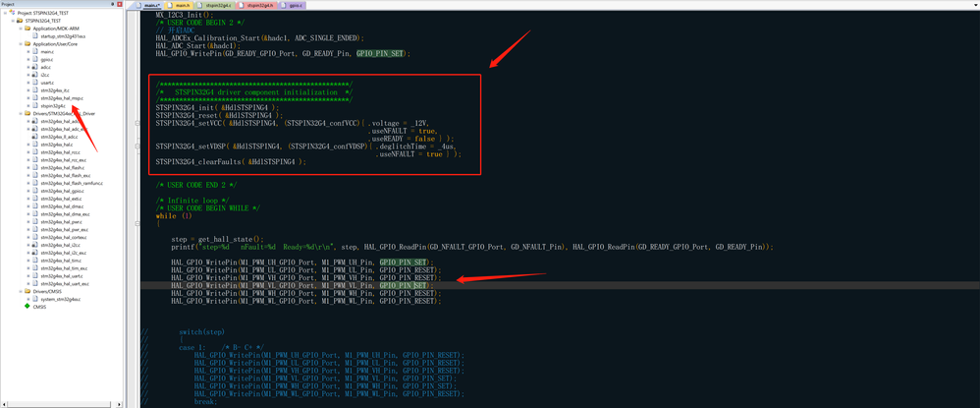Select stm32g4xx_hal_msp.c in the project tree
The image size is (980, 408).
click(x=62, y=97)
